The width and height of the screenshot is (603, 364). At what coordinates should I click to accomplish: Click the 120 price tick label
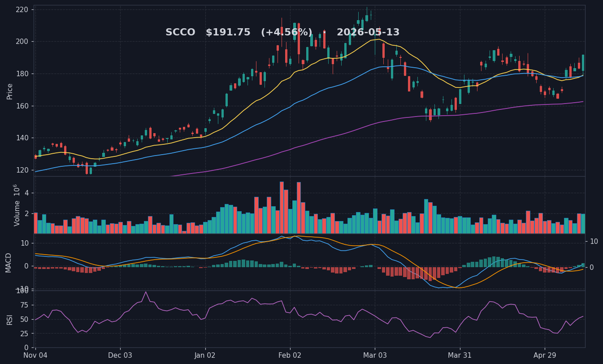coord(22,170)
